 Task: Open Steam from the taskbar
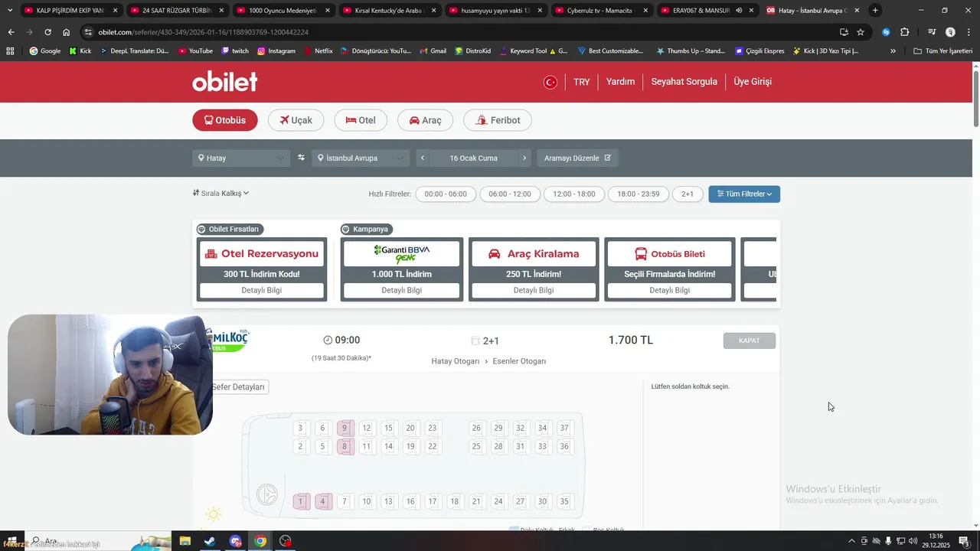tap(210, 541)
